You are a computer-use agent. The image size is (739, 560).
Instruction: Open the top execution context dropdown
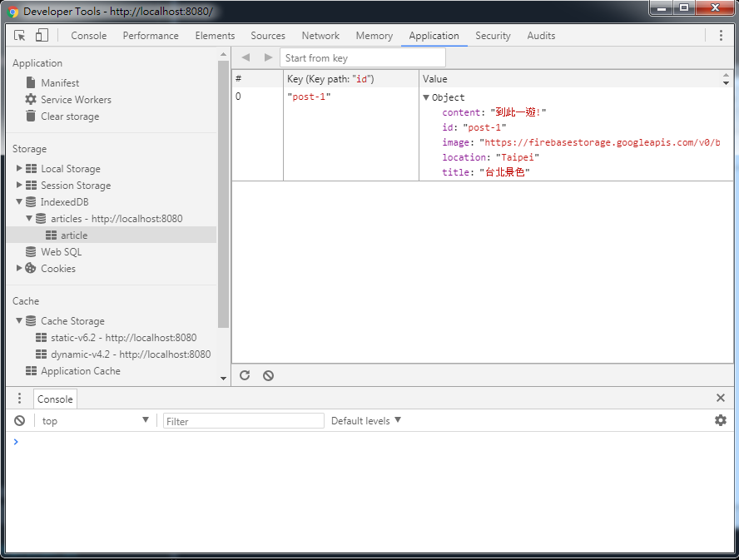click(95, 420)
